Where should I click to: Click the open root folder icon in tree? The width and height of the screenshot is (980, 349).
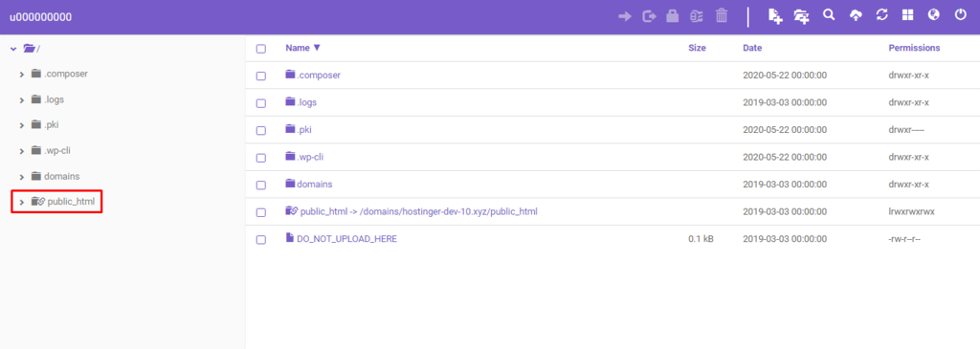29,48
